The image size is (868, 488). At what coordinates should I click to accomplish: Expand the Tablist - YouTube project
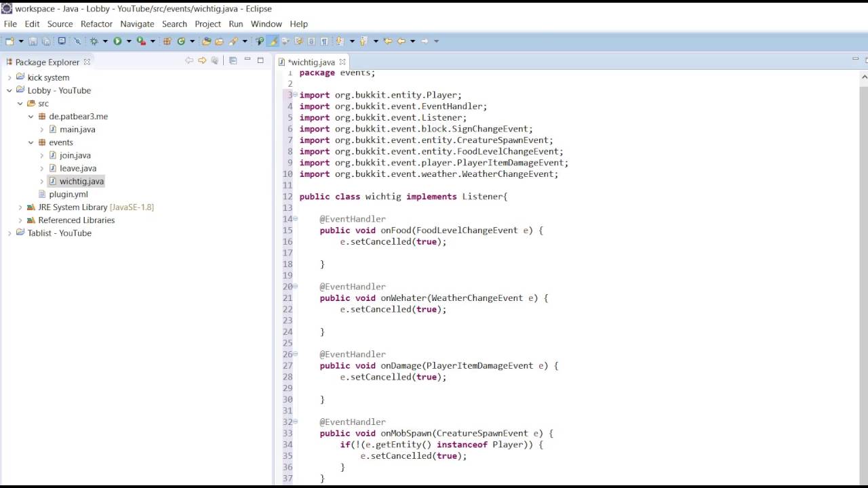[x=9, y=233]
